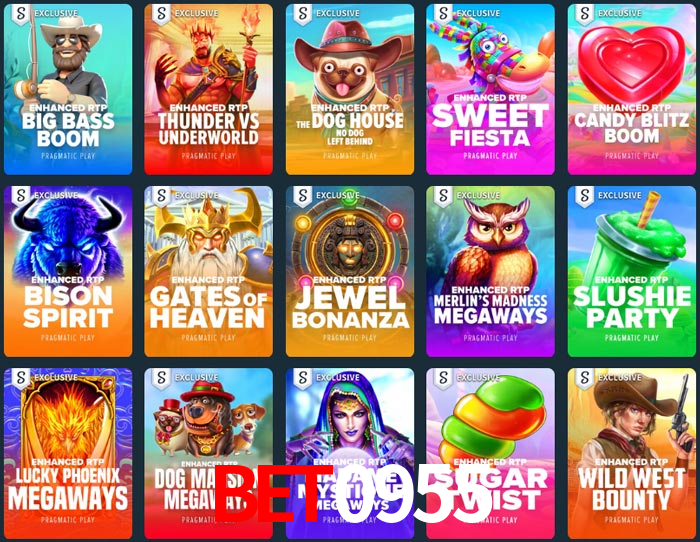
Task: Select the Bison Spirit game tile
Action: (x=68, y=271)
